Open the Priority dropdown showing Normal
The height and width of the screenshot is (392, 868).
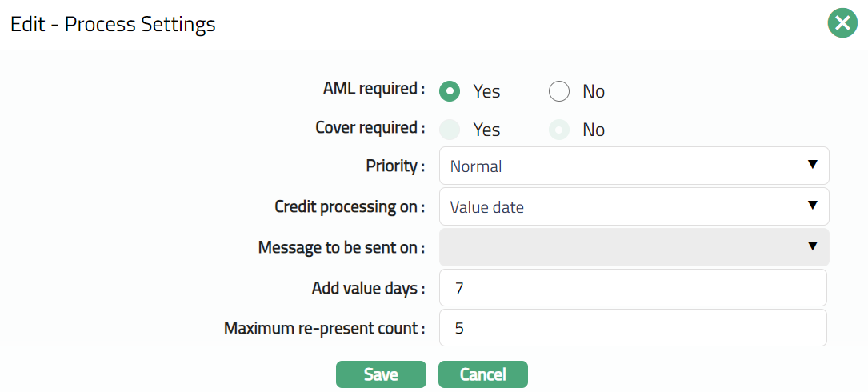tap(633, 166)
